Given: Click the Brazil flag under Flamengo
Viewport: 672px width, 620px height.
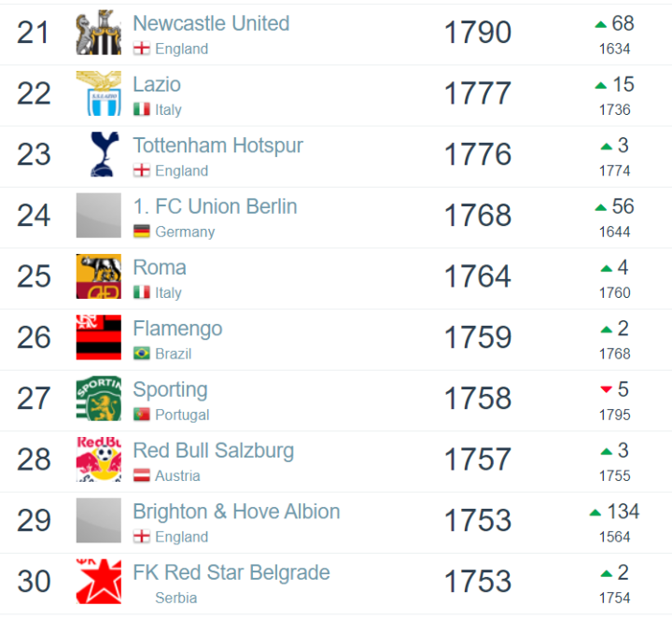Looking at the screenshot, I should click(x=142, y=354).
